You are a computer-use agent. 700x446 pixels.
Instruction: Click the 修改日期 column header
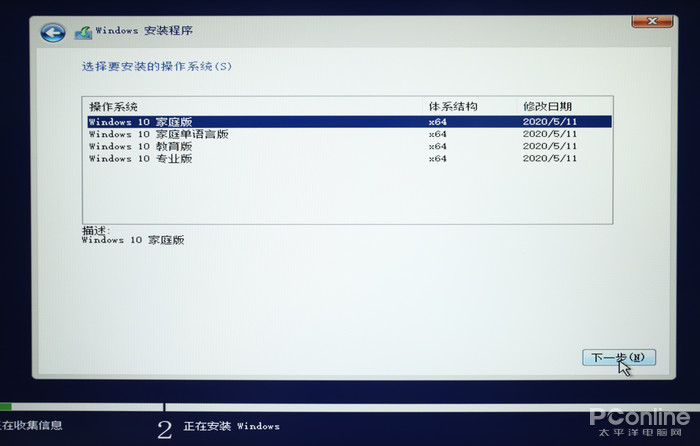(x=548, y=107)
